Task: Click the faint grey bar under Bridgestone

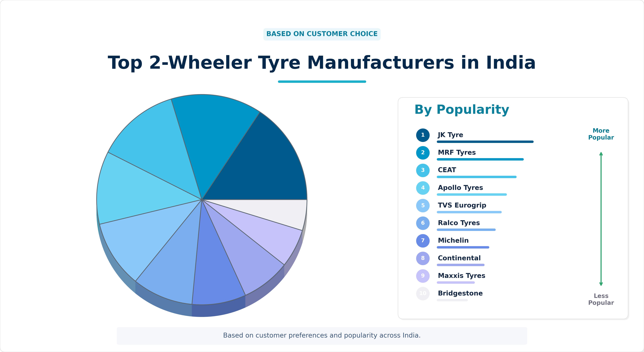Action: tap(452, 300)
